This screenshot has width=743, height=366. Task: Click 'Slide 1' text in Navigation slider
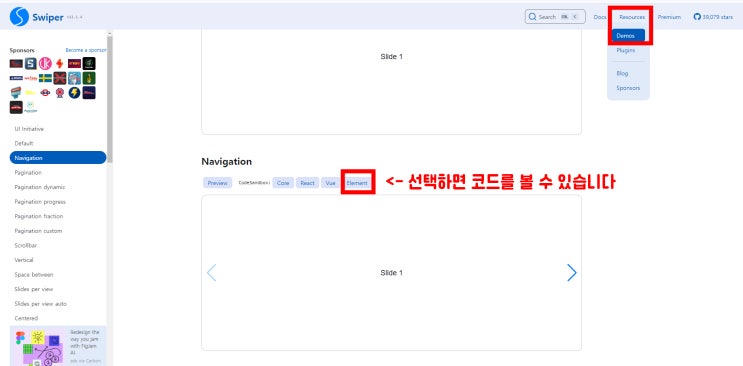391,273
